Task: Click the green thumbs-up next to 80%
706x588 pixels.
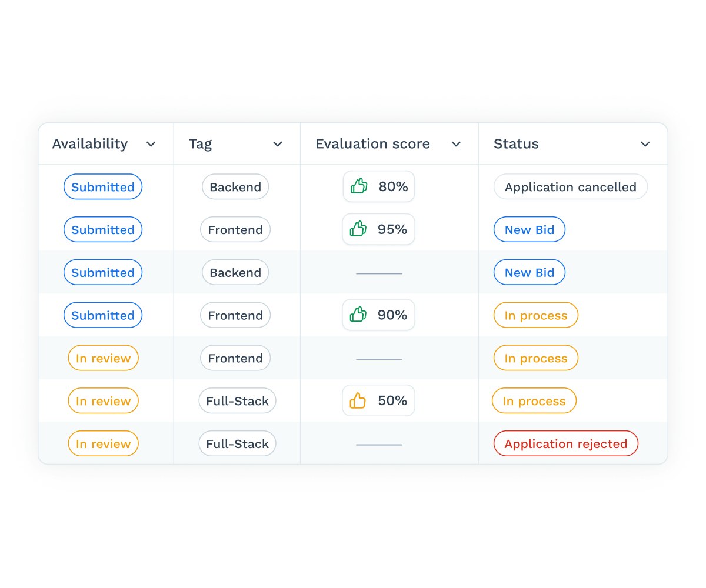Action: coord(359,187)
